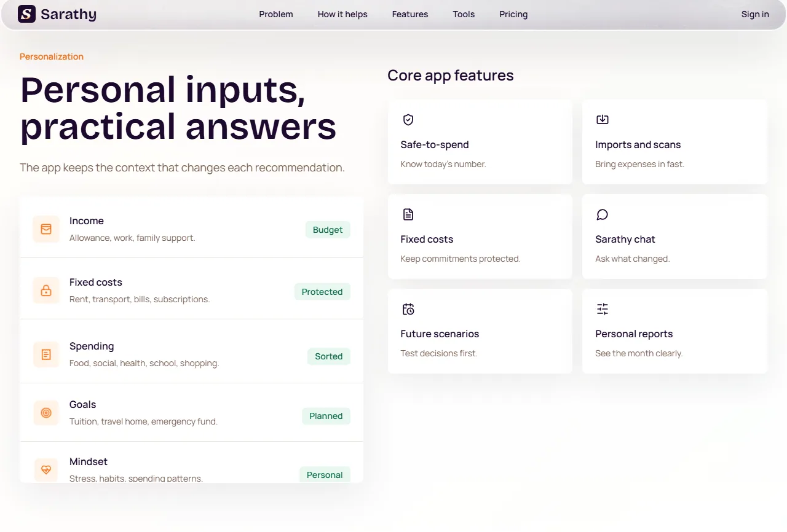
Task: Click the 'Personal inputs, practical answers' headline
Action: [178, 108]
